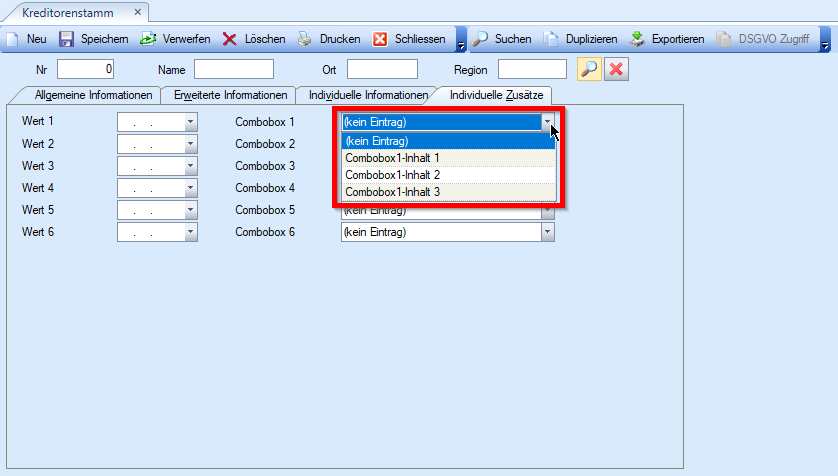The height and width of the screenshot is (476, 838).
Task: Click the Neu document icon
Action: click(13, 39)
